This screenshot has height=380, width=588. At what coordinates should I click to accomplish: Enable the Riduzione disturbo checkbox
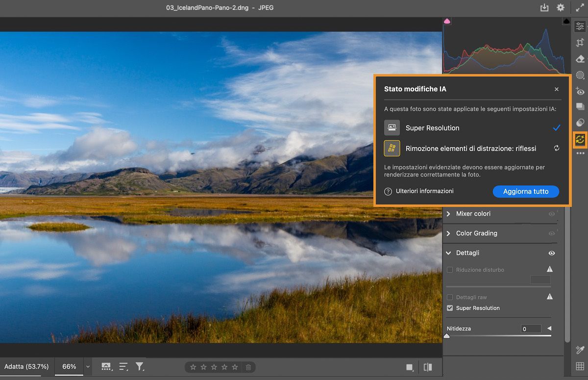pyautogui.click(x=450, y=270)
